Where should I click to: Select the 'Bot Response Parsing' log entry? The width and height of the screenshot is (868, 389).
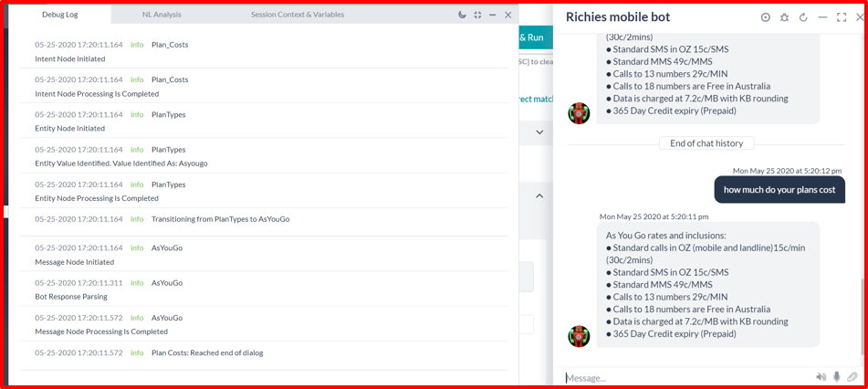click(71, 297)
